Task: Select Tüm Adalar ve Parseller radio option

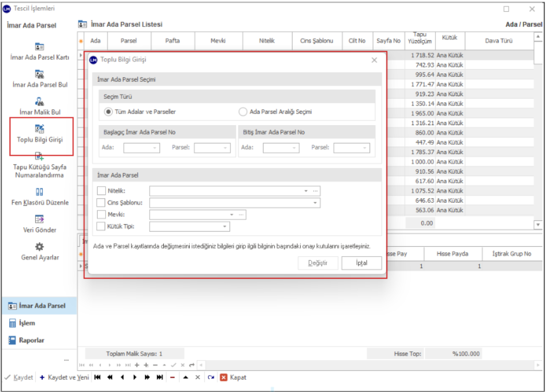Action: pos(108,111)
